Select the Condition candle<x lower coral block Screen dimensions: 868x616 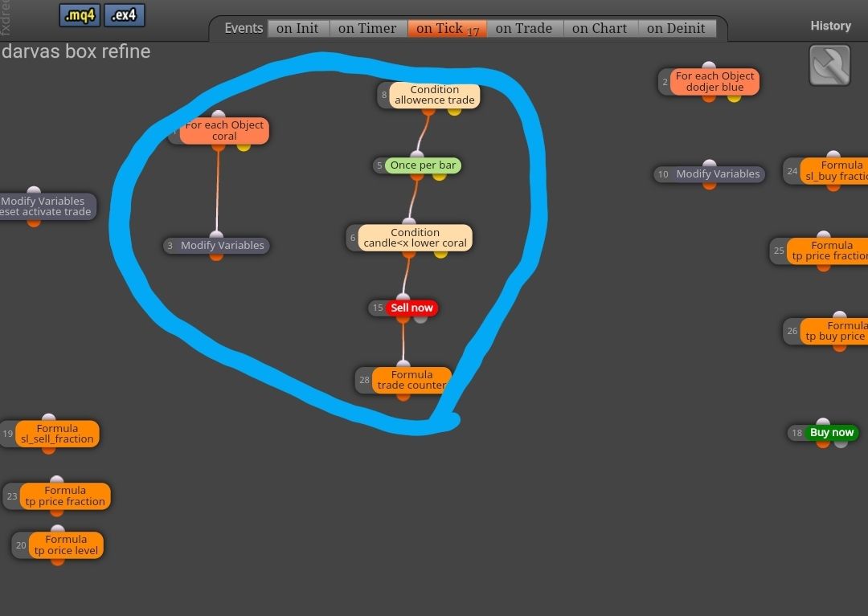pos(416,238)
